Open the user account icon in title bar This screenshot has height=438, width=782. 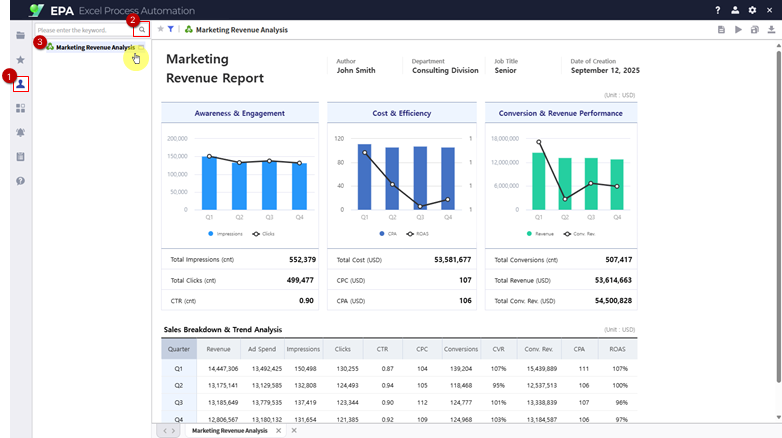[x=735, y=10]
